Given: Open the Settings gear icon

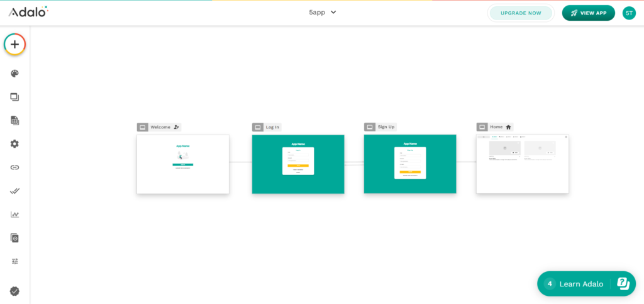Looking at the screenshot, I should pos(15,144).
